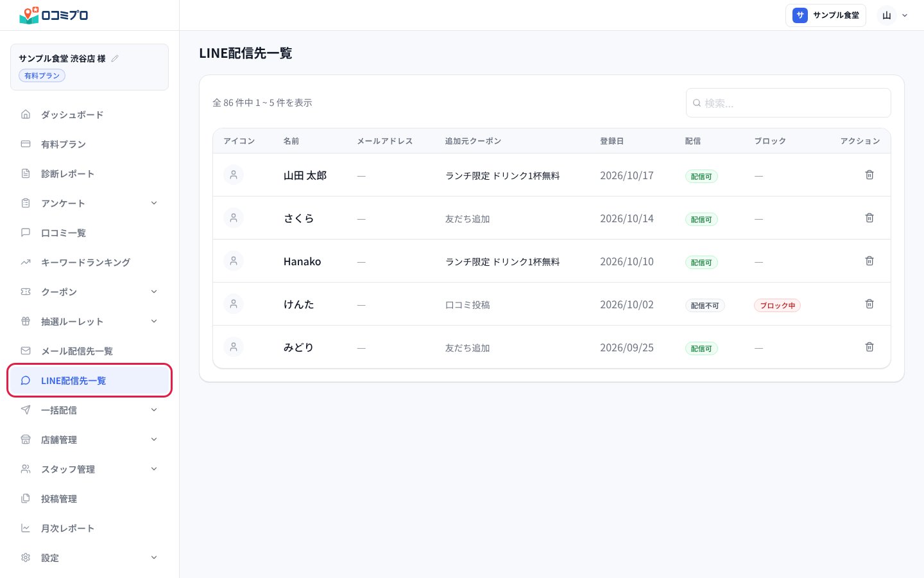Screen dimensions: 924x578
Task: Delete the 山田 太郎 row via trash icon
Action: pos(869,175)
